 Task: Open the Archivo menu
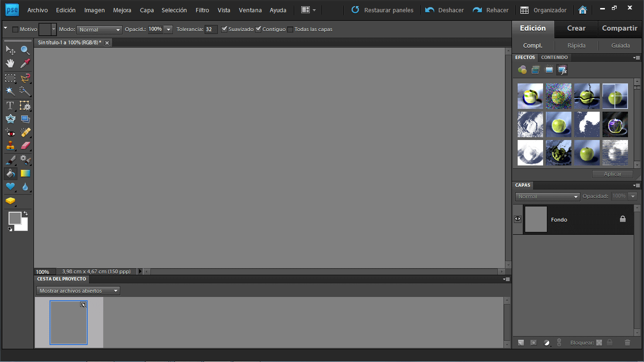click(x=38, y=10)
